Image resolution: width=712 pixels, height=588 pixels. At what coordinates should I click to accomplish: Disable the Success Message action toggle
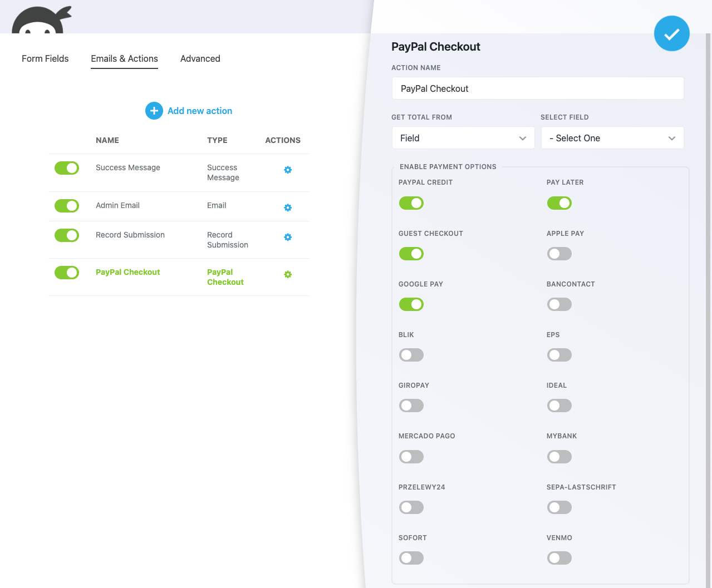tap(67, 168)
